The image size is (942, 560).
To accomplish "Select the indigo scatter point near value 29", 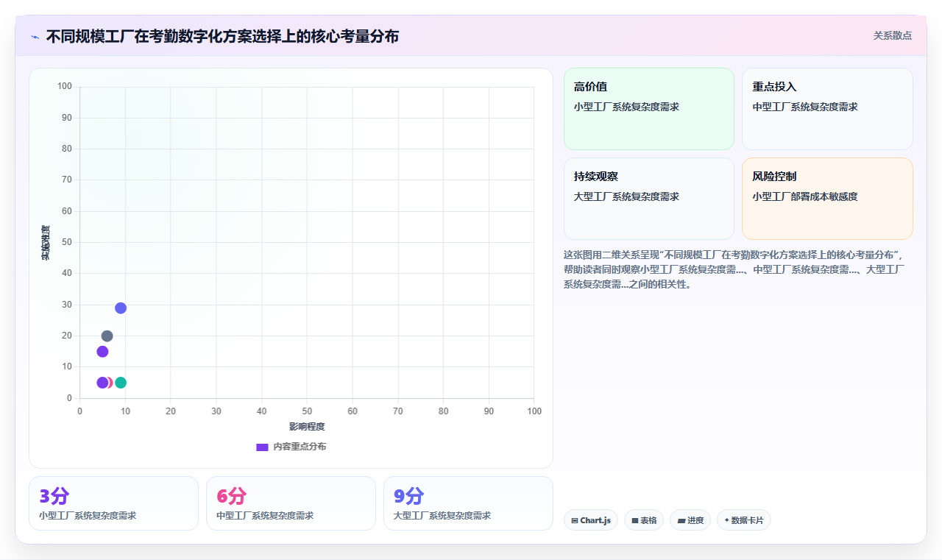I will point(121,308).
